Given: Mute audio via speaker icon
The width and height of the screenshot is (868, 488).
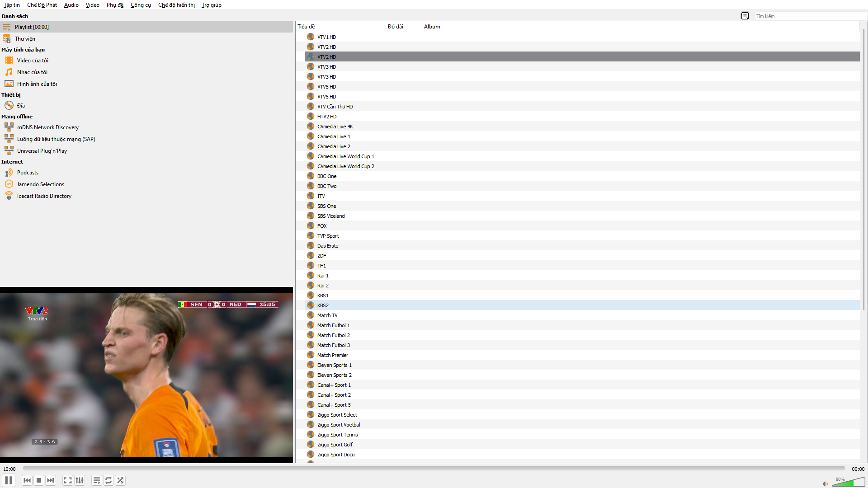Looking at the screenshot, I should (825, 483).
